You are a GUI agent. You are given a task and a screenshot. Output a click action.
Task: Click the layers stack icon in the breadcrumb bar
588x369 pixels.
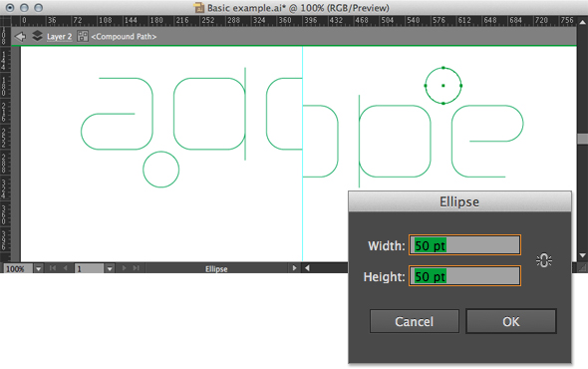[37, 36]
